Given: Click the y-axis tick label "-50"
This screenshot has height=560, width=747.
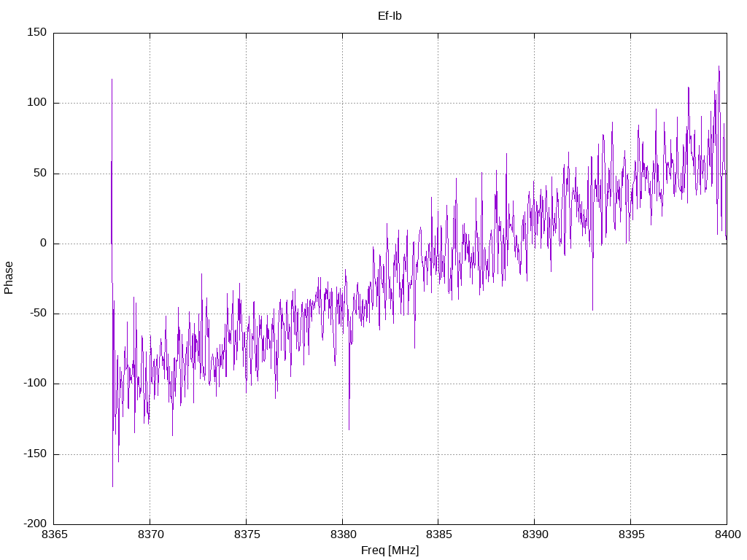Looking at the screenshot, I should click(38, 314).
